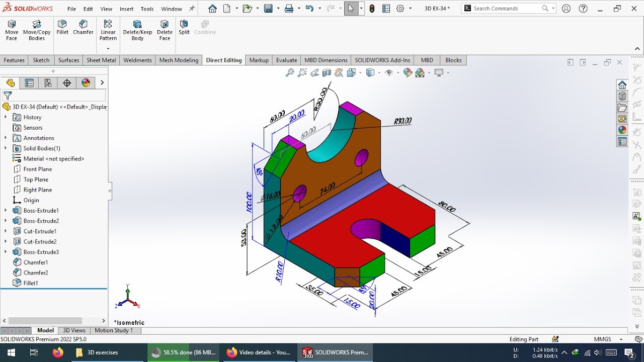This screenshot has width=644, height=362.
Task: Expand the Cut-Extrude2 feature
Action: click(6, 242)
